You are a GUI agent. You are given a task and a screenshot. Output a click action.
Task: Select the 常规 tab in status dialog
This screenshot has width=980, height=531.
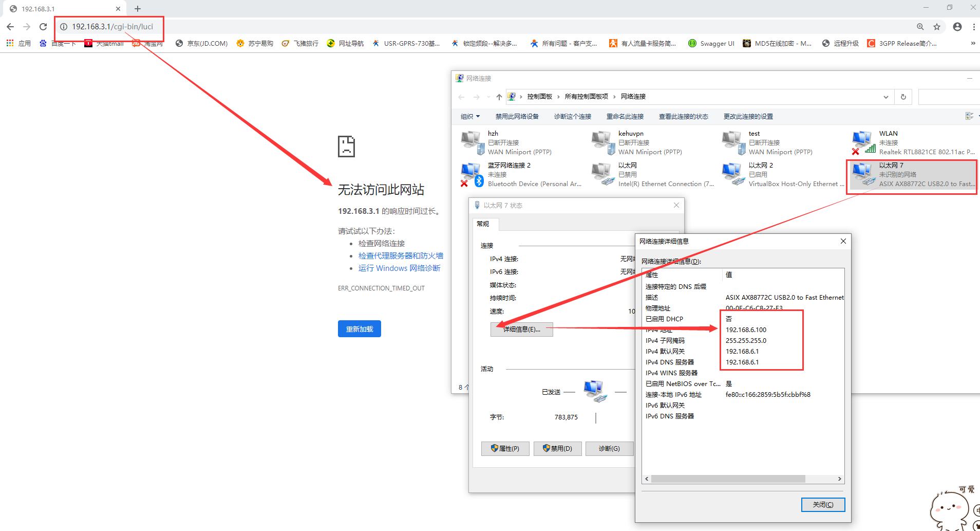483,224
